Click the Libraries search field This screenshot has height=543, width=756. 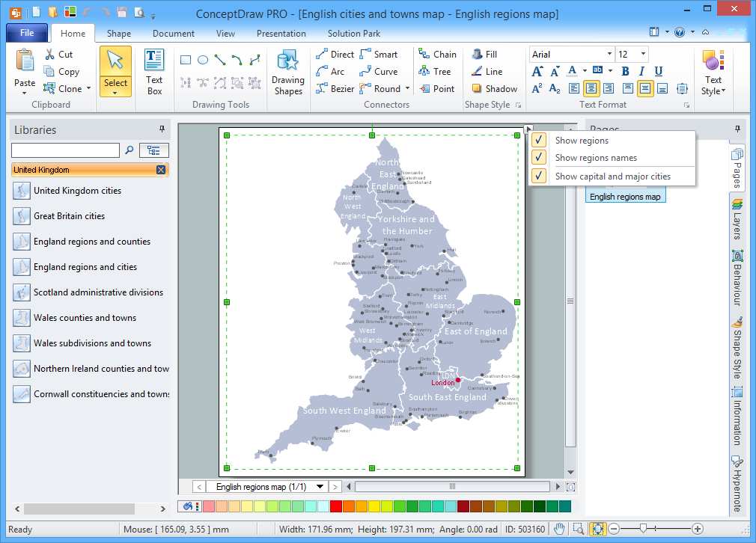65,150
